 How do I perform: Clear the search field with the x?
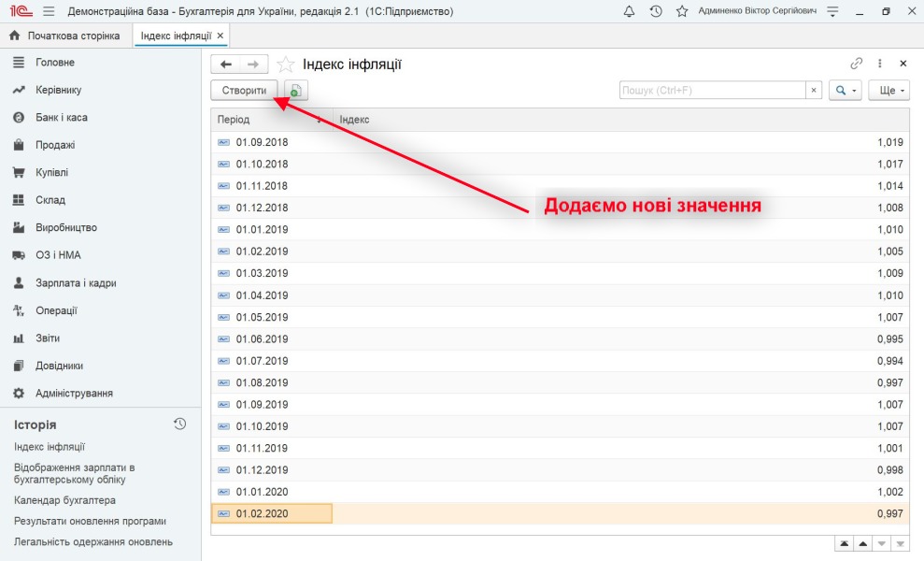(x=814, y=91)
